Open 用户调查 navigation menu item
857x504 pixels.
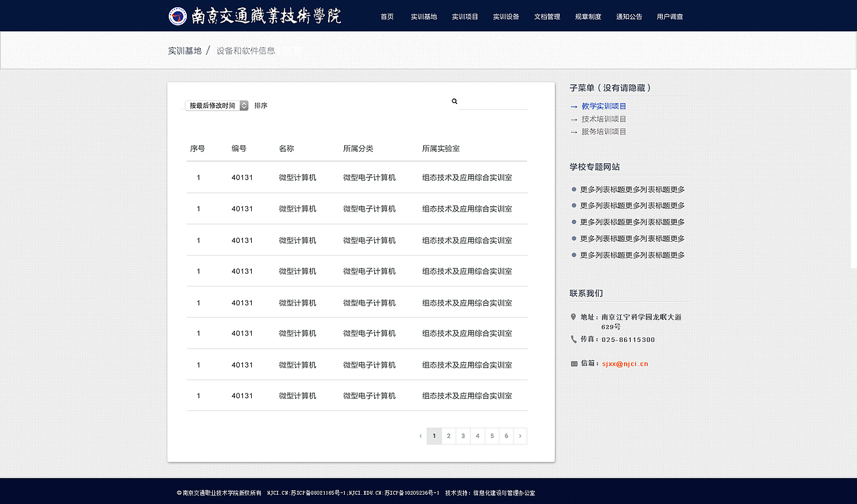(670, 17)
